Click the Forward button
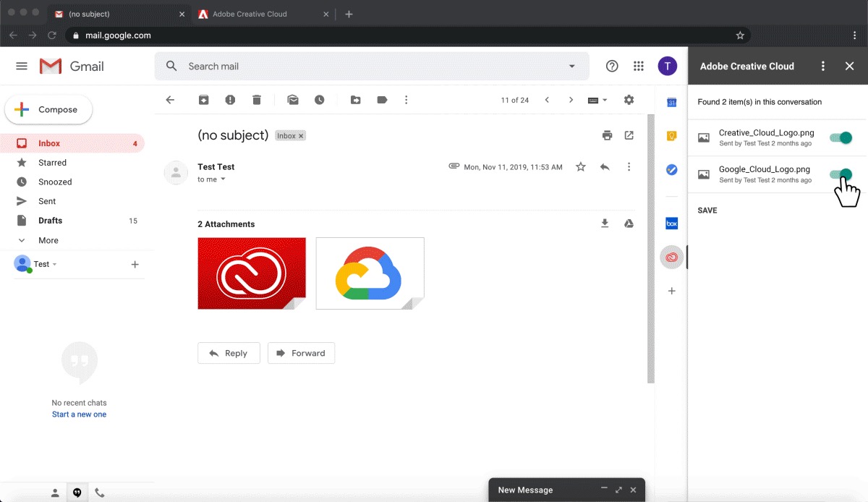Screen dimensions: 868x502 (x=301, y=353)
